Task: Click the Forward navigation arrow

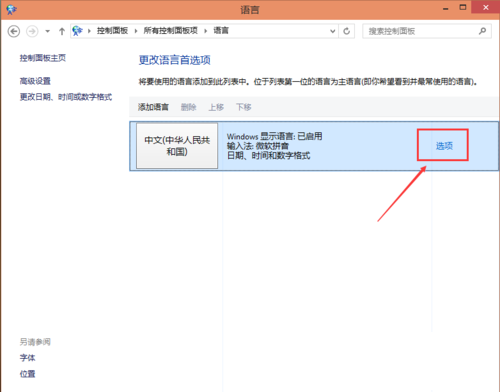Action: tap(32, 31)
